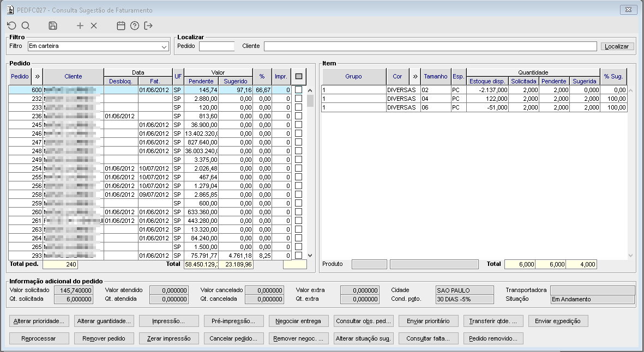Click into the Pedido search field
The height and width of the screenshot is (352, 644).
coord(216,46)
